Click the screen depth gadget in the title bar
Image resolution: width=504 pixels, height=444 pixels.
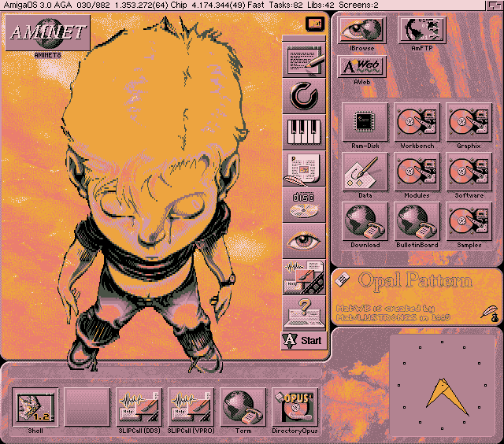(494, 6)
